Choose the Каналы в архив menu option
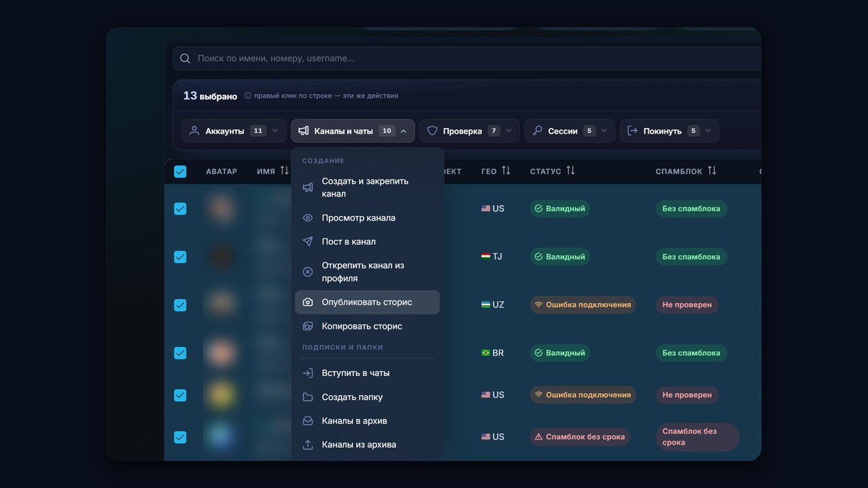 point(368,421)
